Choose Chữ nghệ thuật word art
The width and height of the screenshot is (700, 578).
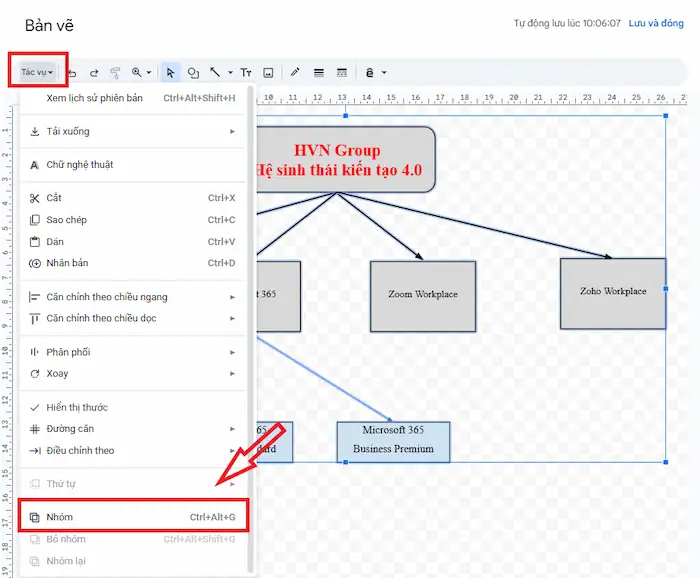(x=132, y=165)
